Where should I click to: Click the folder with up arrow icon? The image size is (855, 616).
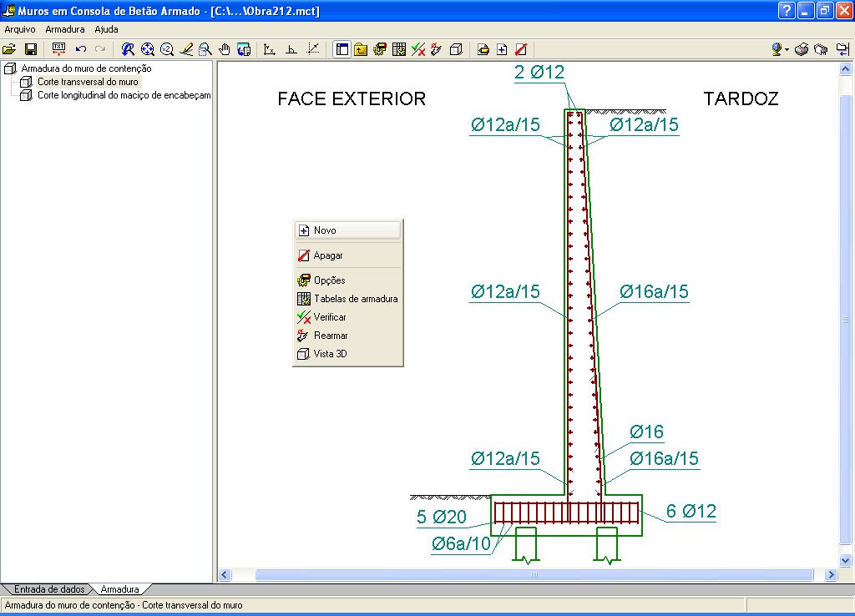361,49
